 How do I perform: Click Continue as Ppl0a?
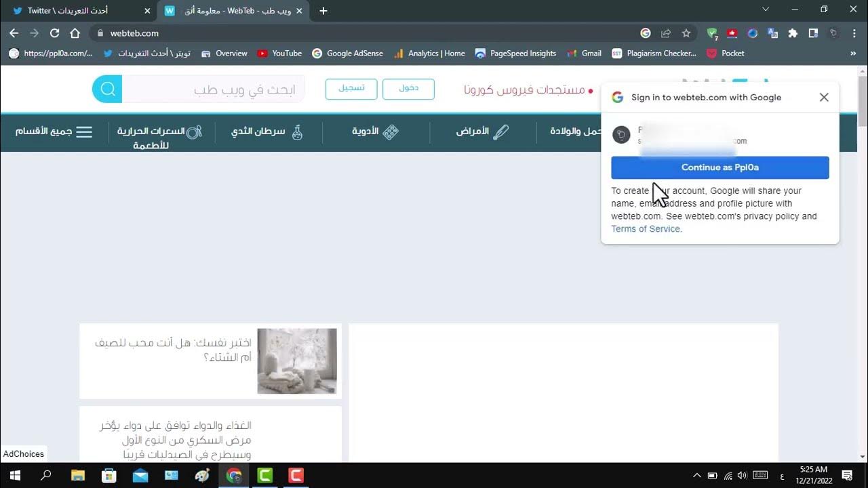719,167
